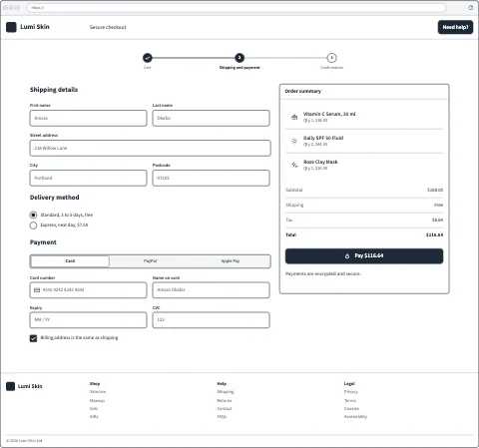Open Sets link in footer
The height and width of the screenshot is (448, 479).
94,408
